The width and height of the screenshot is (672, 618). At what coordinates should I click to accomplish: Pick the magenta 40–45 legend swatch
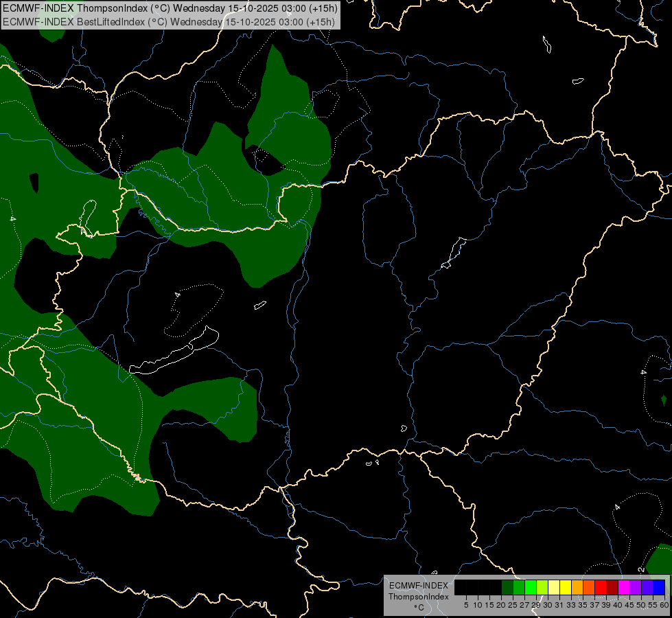(x=625, y=587)
